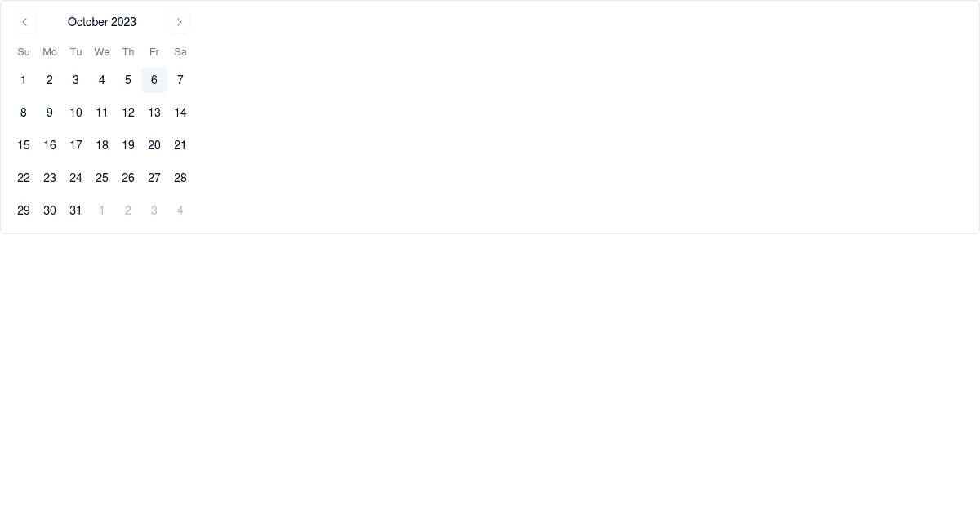Go to next month with right chevron

pos(179,22)
